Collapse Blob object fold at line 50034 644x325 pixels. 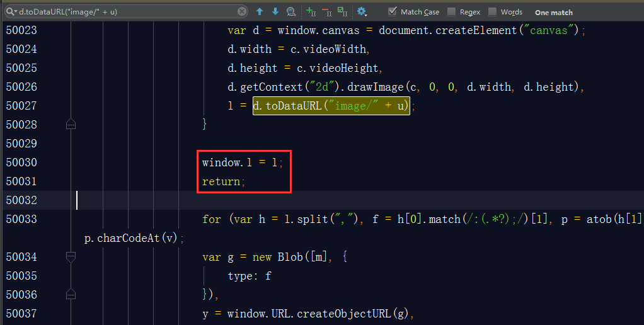point(71,257)
